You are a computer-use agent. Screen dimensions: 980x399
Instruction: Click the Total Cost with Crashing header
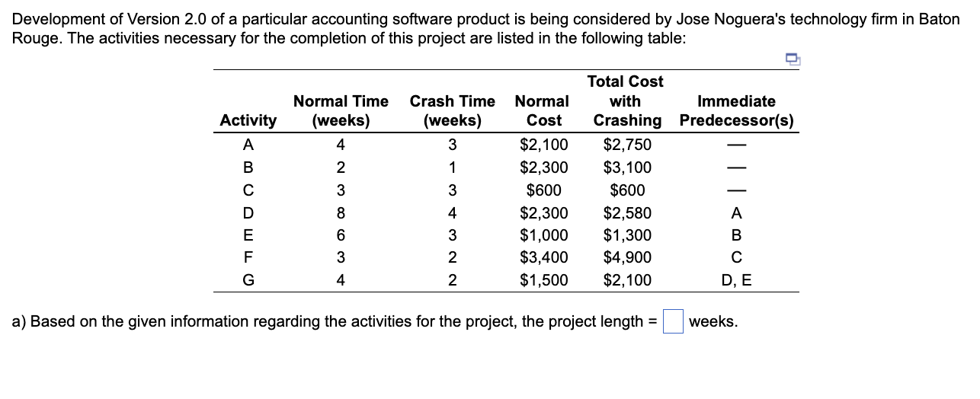click(x=627, y=101)
